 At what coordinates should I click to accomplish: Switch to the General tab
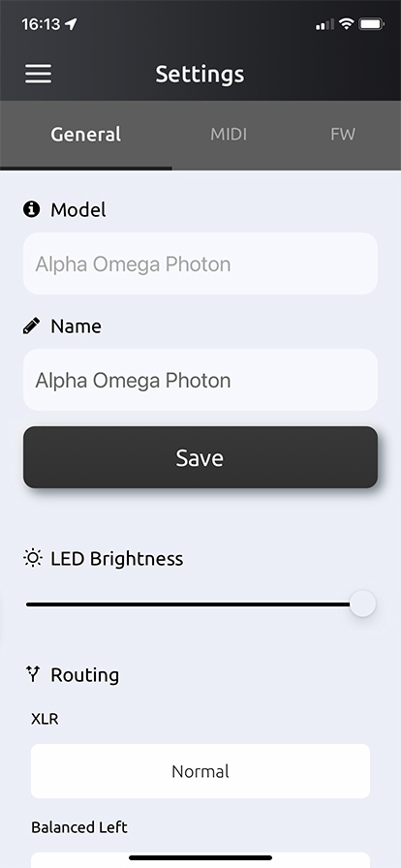(x=86, y=135)
